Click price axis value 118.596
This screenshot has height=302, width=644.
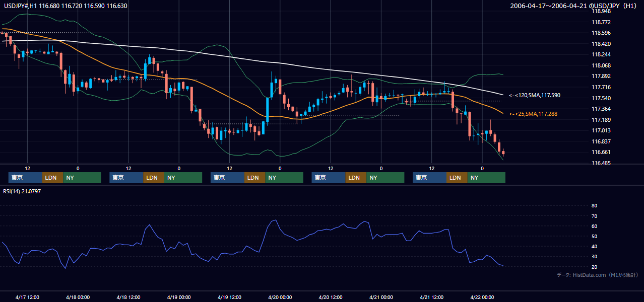(x=601, y=33)
